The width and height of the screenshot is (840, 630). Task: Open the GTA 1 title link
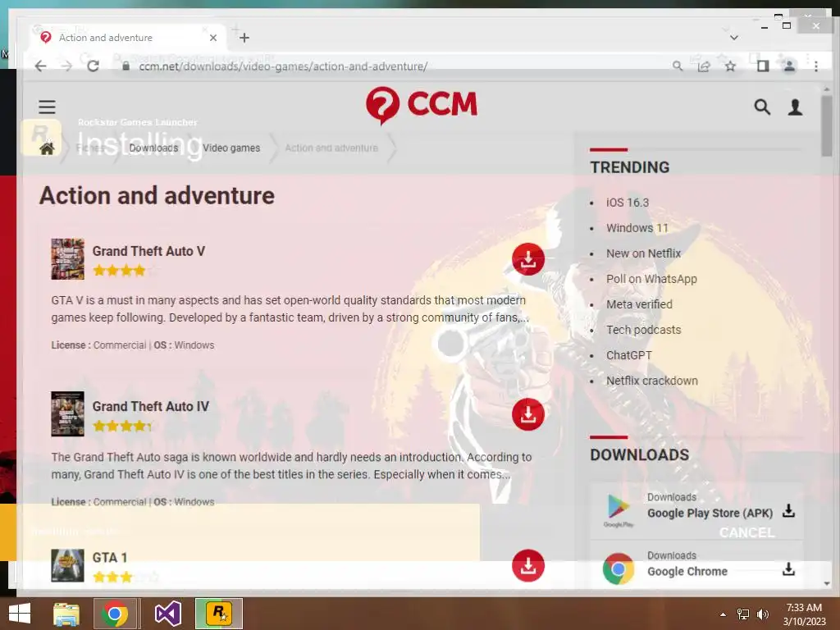point(110,558)
